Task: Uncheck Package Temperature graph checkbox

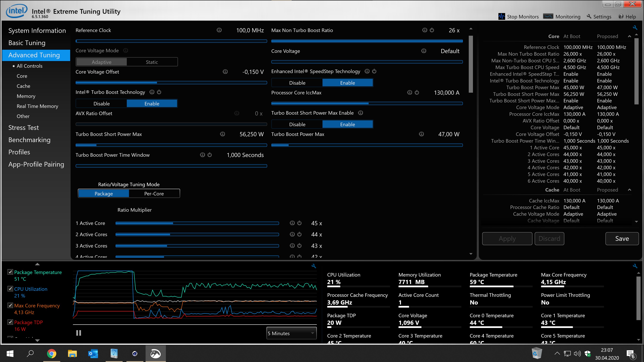Action: pyautogui.click(x=10, y=272)
